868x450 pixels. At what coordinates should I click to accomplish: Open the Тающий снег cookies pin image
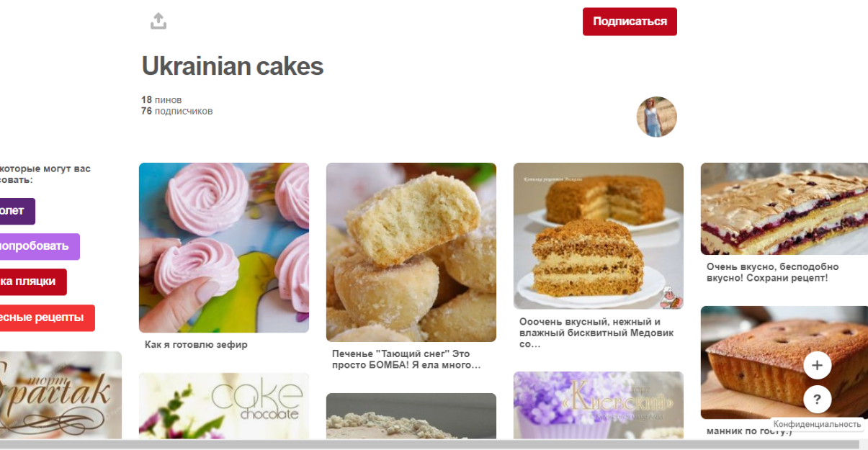411,252
